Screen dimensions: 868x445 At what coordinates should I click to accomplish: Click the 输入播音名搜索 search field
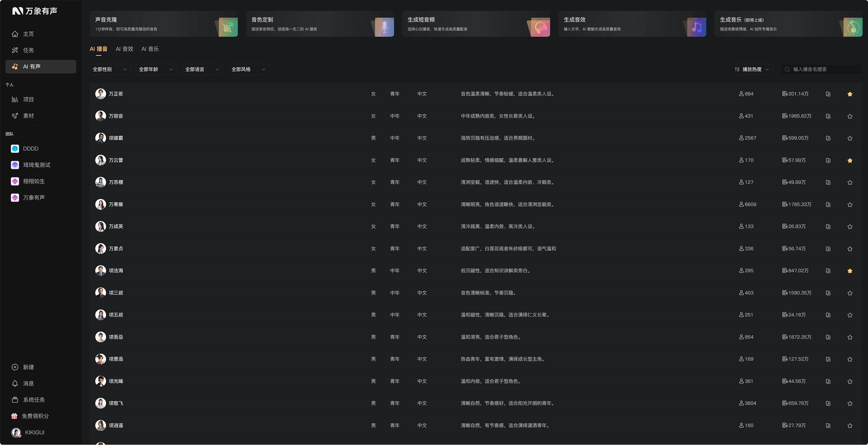pos(822,69)
